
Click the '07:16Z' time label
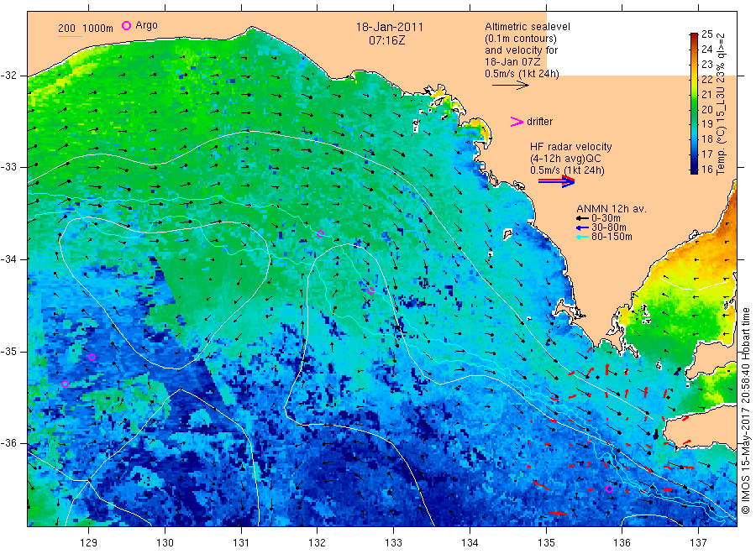pyautogui.click(x=386, y=40)
